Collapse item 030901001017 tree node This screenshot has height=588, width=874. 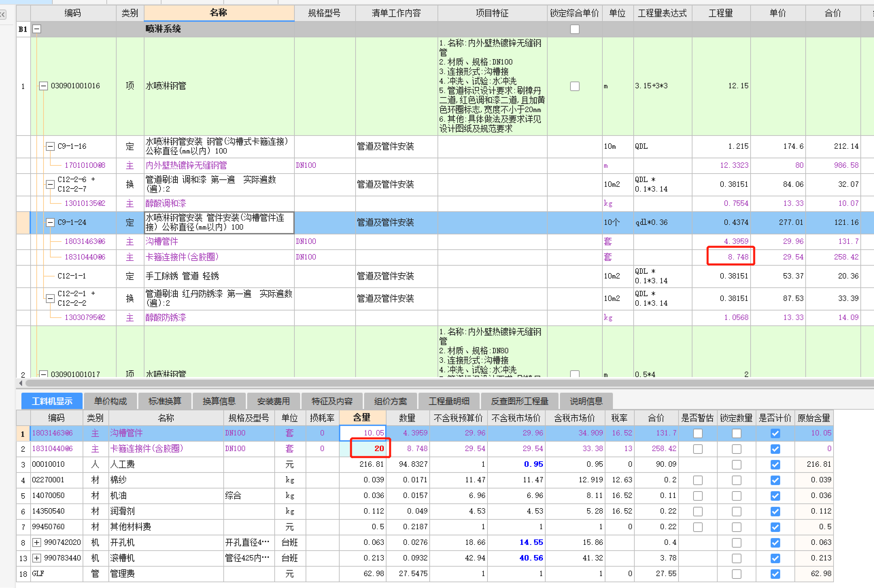click(x=44, y=374)
